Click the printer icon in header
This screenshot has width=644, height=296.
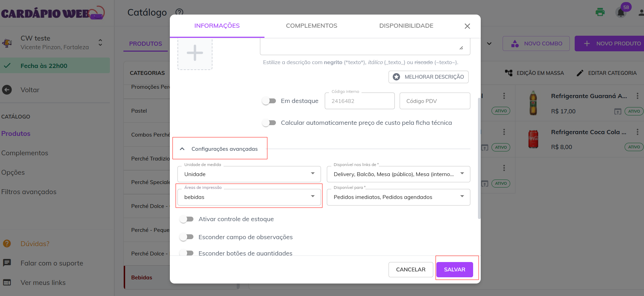coord(600,12)
